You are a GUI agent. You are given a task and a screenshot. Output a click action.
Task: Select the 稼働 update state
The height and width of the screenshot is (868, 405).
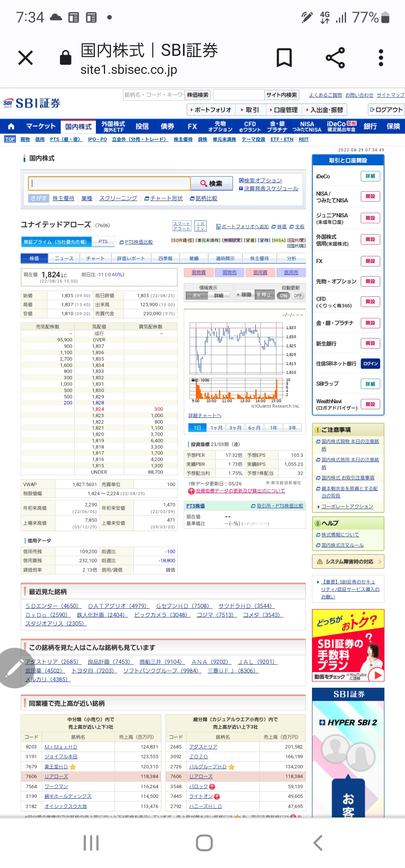click(244, 295)
